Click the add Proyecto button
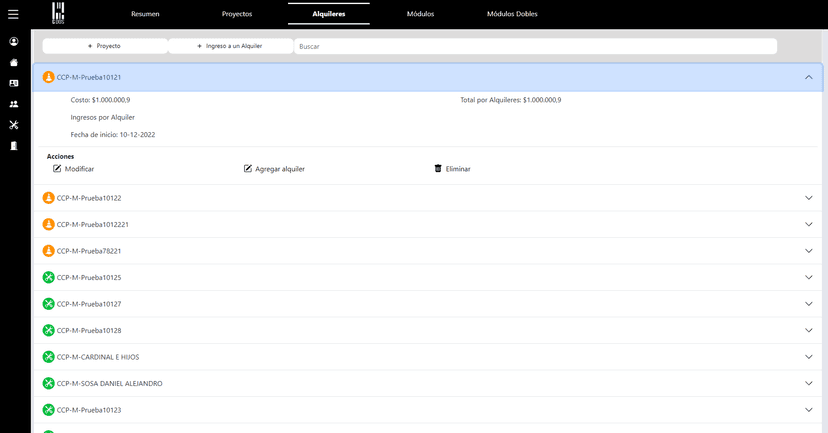This screenshot has height=433, width=828. tap(104, 46)
